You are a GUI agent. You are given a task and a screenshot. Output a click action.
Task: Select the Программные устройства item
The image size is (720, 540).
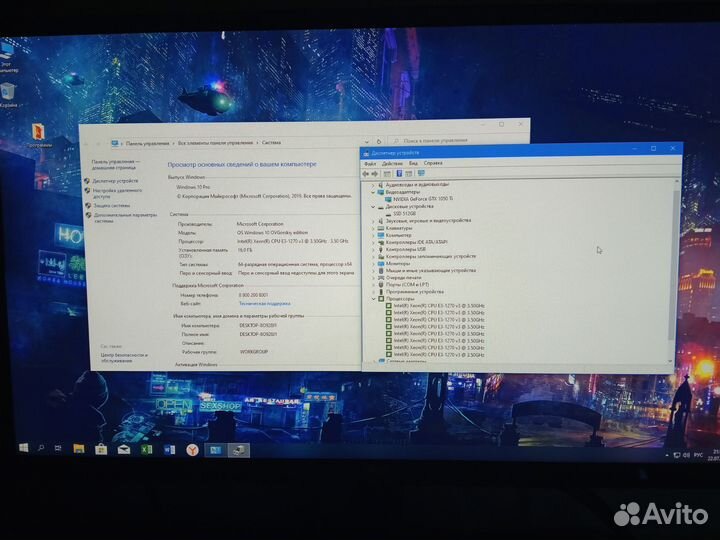tap(415, 292)
